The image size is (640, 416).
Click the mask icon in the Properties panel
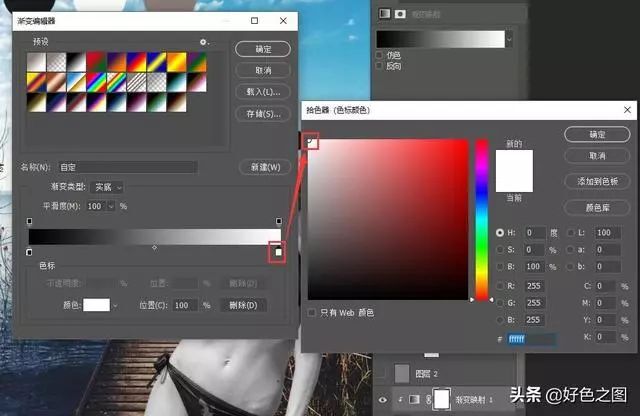point(400,14)
